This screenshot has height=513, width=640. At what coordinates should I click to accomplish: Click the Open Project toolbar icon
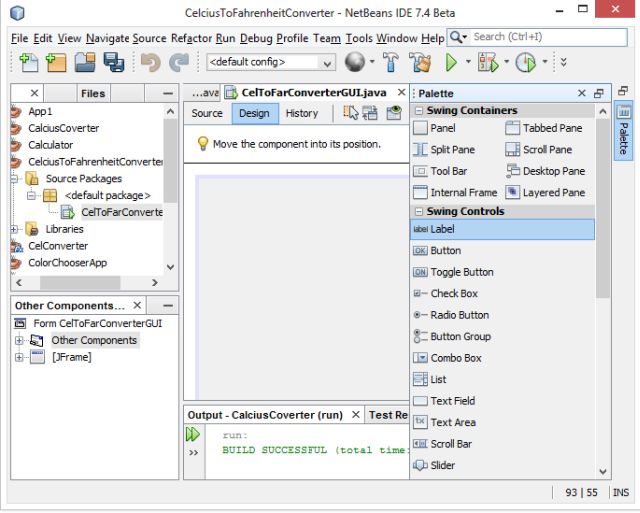[85, 62]
